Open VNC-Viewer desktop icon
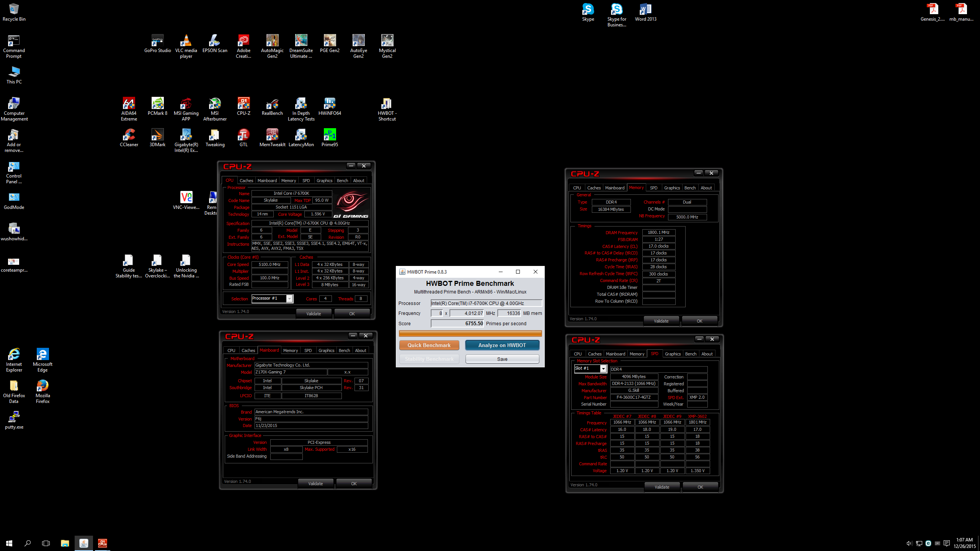 [186, 200]
